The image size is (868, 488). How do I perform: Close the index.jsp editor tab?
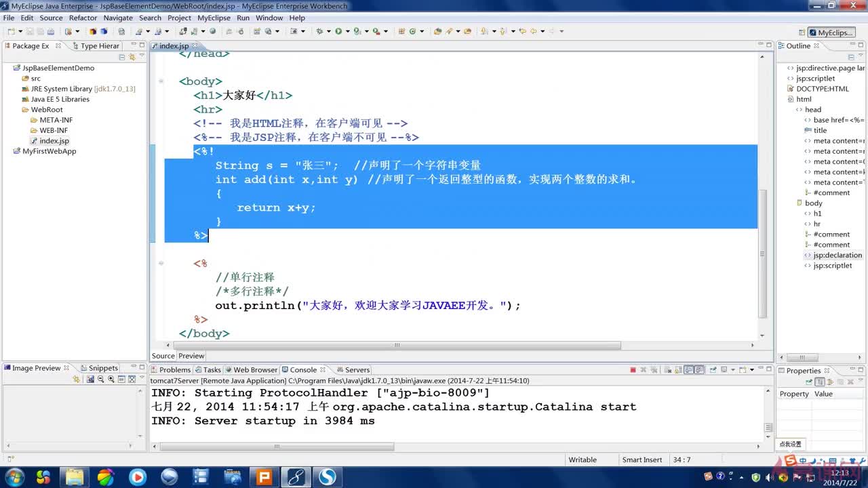[x=196, y=46]
